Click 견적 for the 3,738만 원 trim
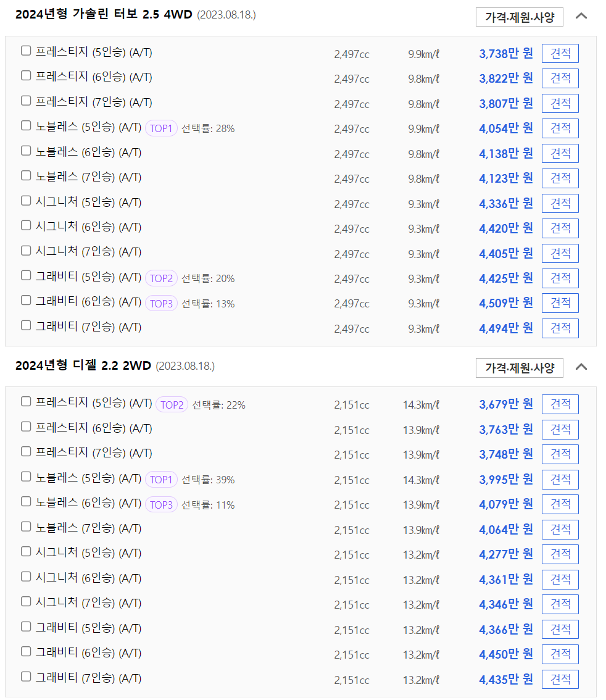The image size is (606, 700). click(560, 54)
